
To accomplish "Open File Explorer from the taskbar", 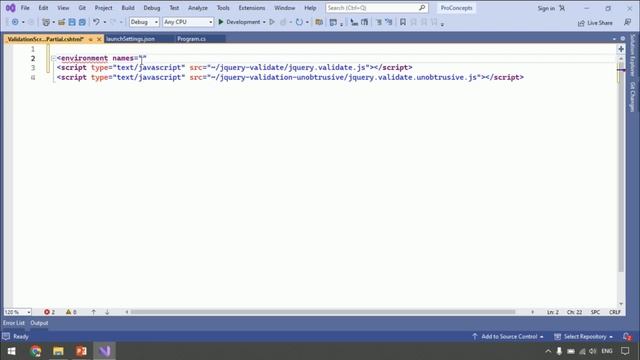I will point(58,351).
